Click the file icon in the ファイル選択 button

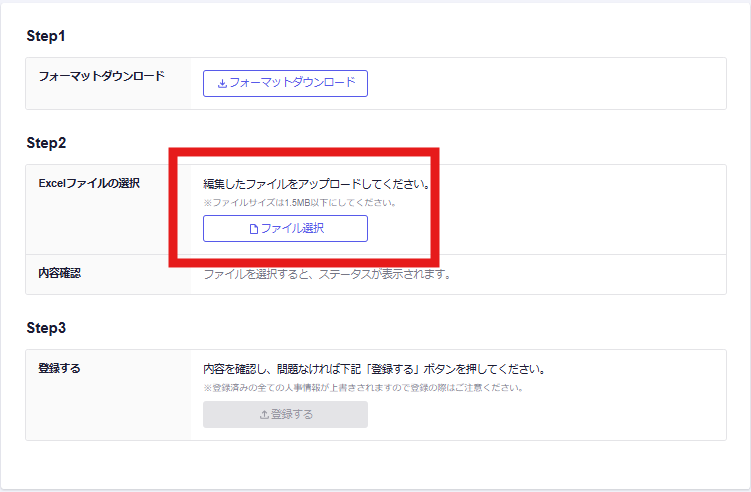[x=253, y=229]
